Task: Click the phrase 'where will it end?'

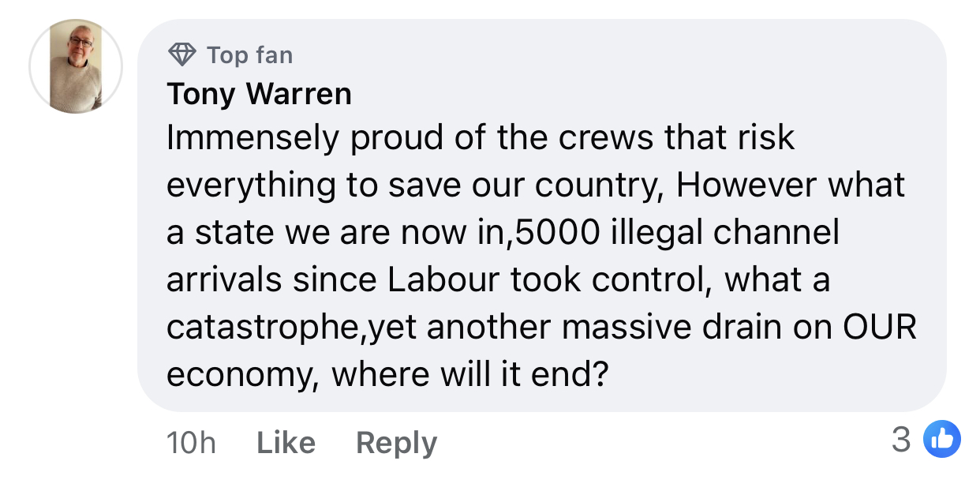Action: 470,374
